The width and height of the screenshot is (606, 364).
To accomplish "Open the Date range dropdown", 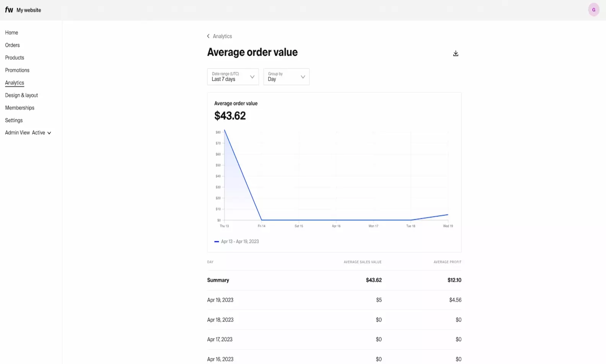I will tap(233, 77).
